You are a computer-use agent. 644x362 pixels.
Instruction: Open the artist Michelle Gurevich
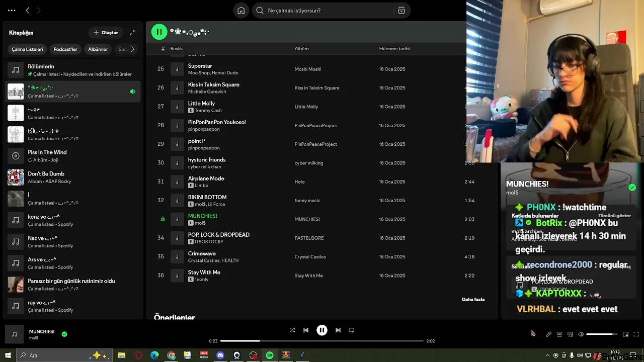(207, 92)
